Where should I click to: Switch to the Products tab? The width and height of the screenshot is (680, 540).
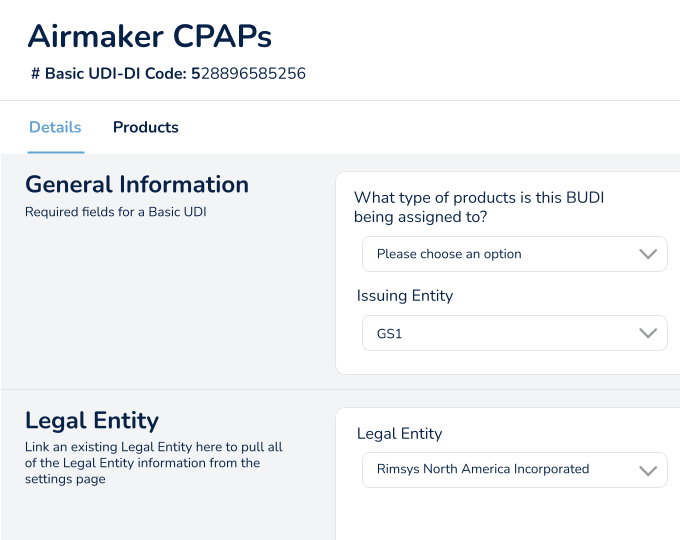[145, 127]
